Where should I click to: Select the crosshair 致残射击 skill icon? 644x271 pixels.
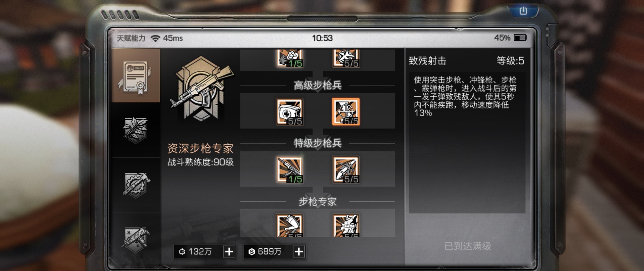(346, 112)
